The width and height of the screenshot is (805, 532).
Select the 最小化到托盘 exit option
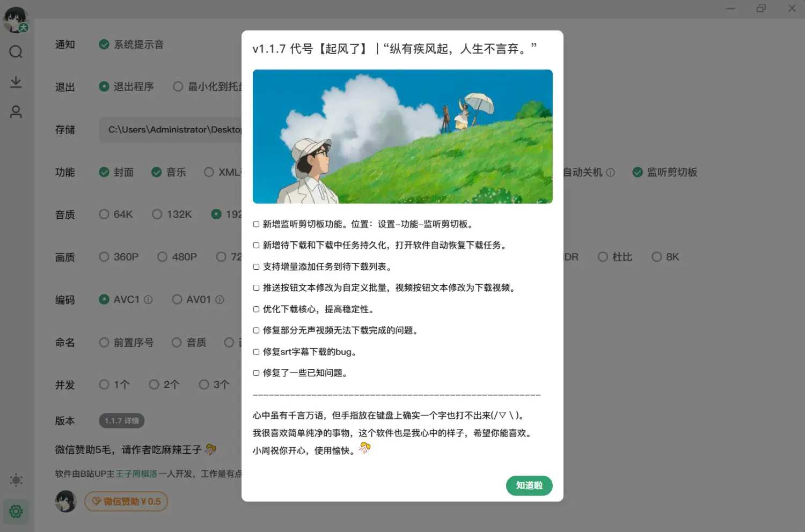coord(208,87)
